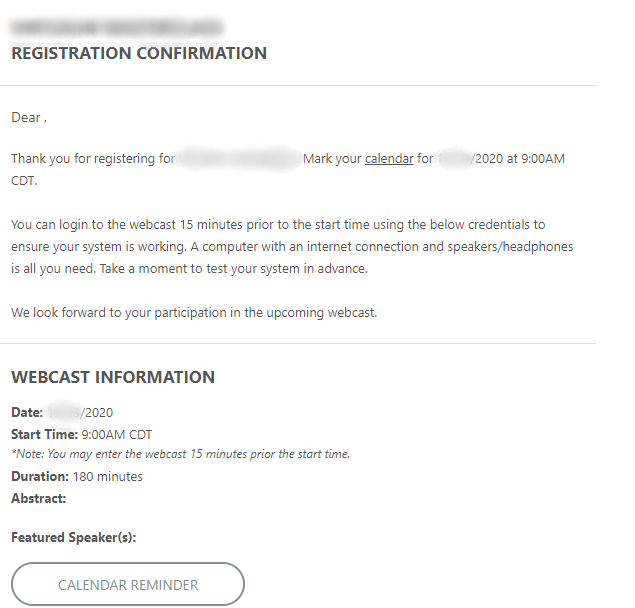
Task: Click the blurred date next to "Date:"
Action: tap(63, 412)
